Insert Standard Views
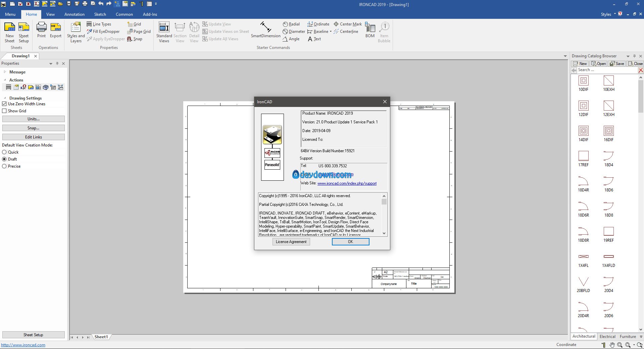This screenshot has height=349, width=644. (164, 32)
